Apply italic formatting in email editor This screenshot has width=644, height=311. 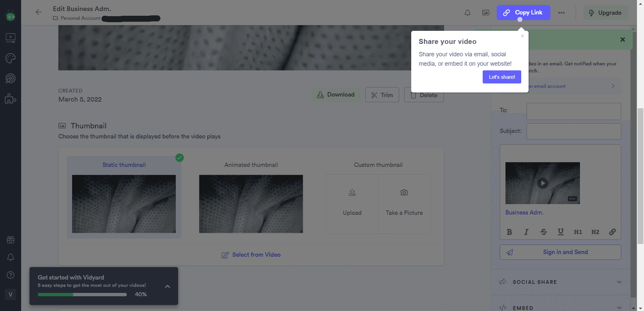526,232
